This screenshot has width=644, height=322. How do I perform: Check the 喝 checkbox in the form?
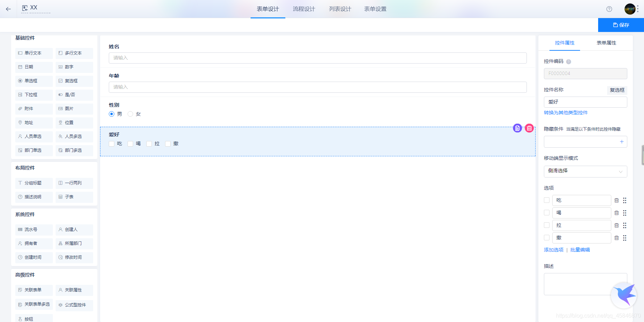tap(130, 144)
